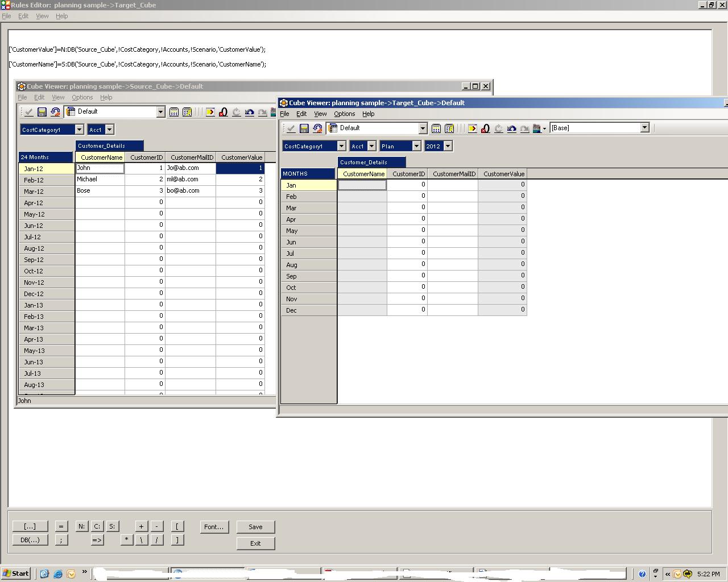Click the => feeder arrow button
The width and height of the screenshot is (728, 582).
97,540
